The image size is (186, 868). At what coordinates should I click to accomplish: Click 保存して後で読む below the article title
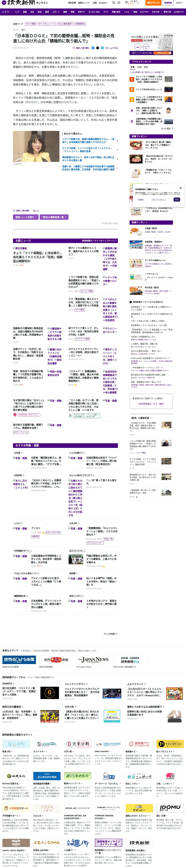(x=81, y=48)
